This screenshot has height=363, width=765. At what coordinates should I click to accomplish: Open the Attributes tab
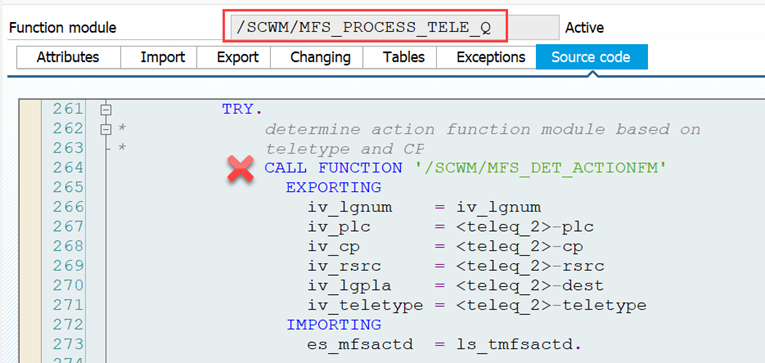point(68,58)
